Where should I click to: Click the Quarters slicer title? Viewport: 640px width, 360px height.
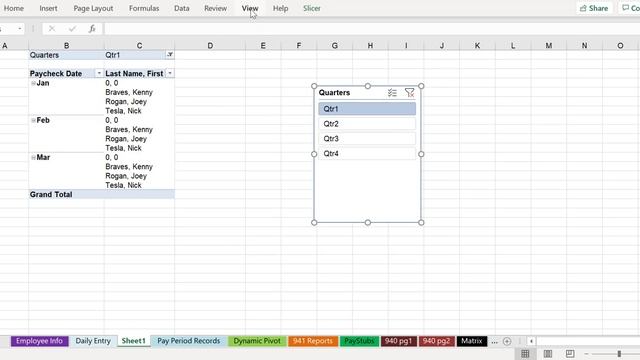pyautogui.click(x=334, y=93)
